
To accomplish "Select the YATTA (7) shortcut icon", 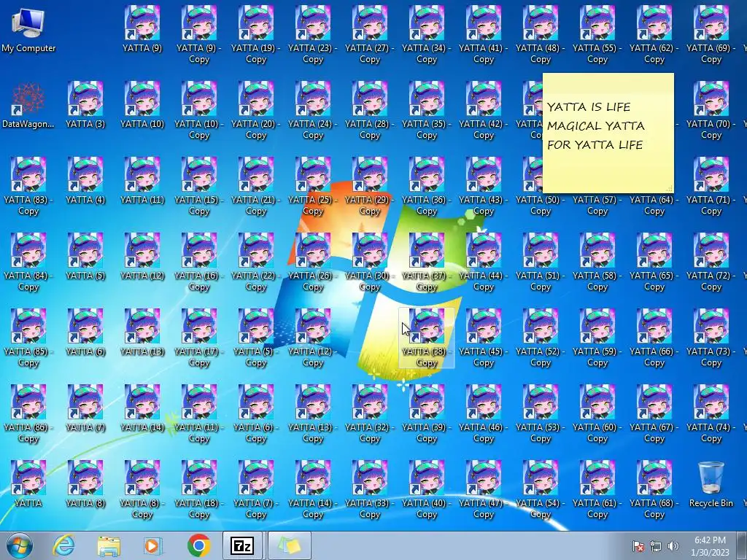I will pos(85,408).
